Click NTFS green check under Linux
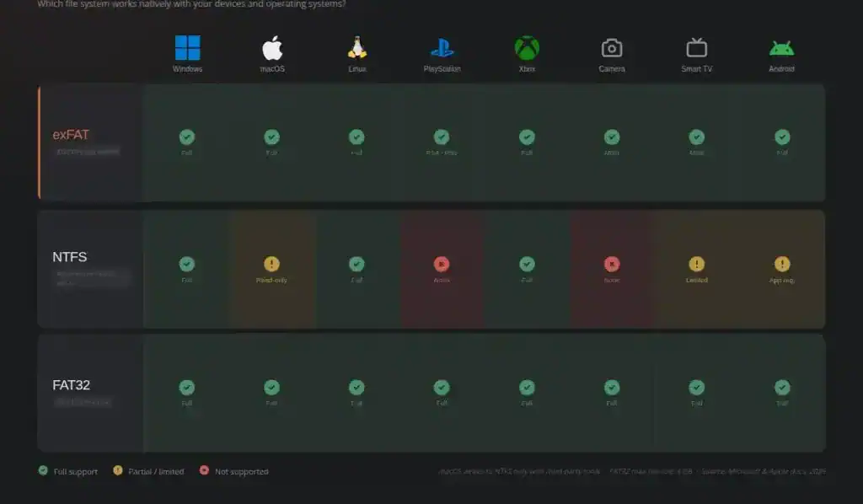 pos(356,264)
